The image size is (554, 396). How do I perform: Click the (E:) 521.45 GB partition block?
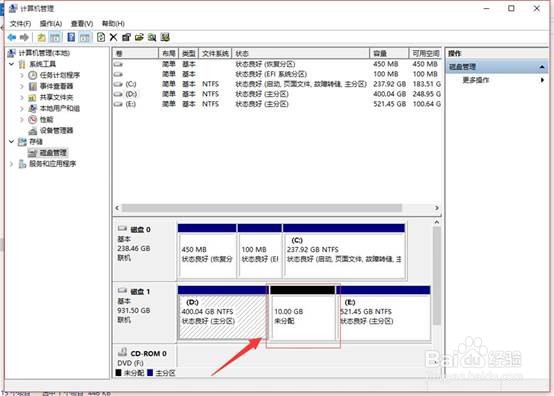[x=383, y=312]
